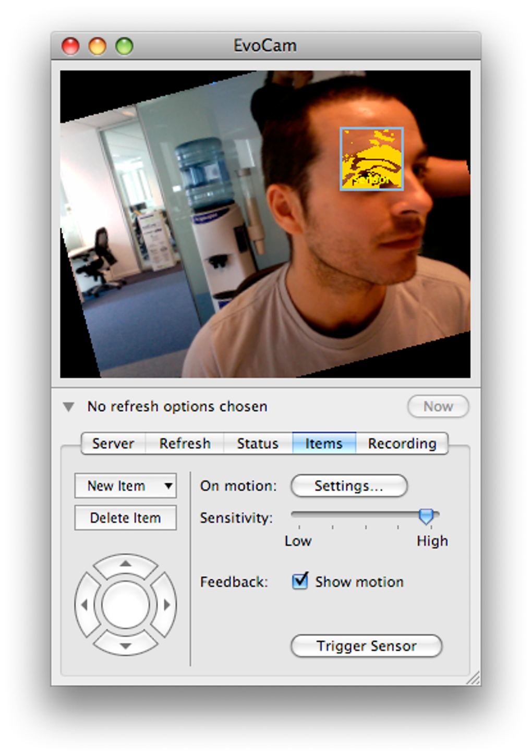Open On motion Settings button
Image resolution: width=532 pixels, height=756 pixels.
click(349, 486)
